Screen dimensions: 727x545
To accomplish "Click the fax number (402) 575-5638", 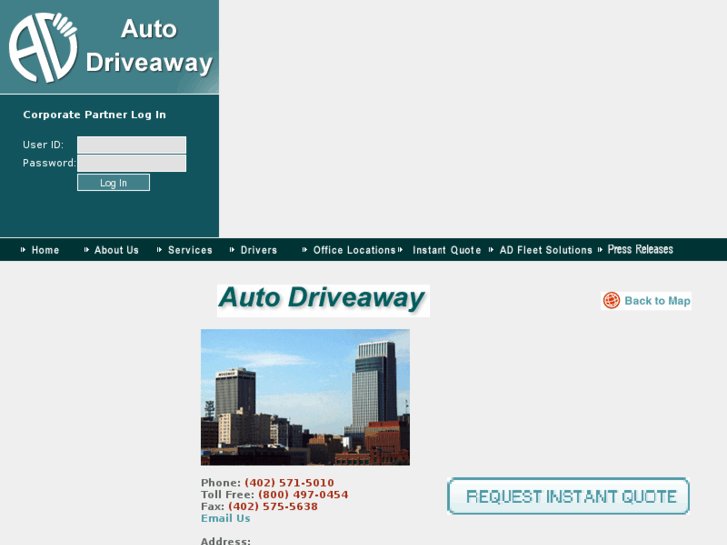I will tap(273, 507).
